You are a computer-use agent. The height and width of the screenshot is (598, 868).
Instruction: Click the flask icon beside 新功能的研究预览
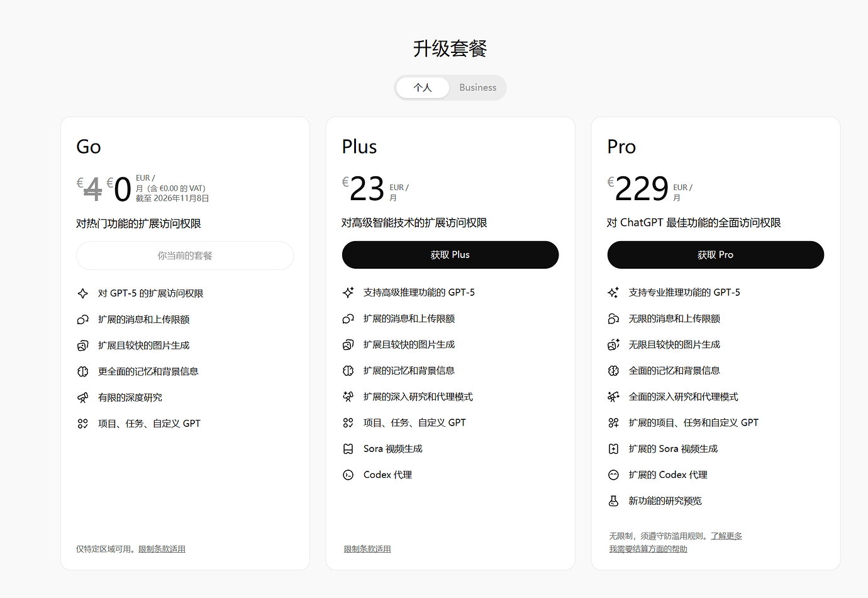click(x=613, y=501)
